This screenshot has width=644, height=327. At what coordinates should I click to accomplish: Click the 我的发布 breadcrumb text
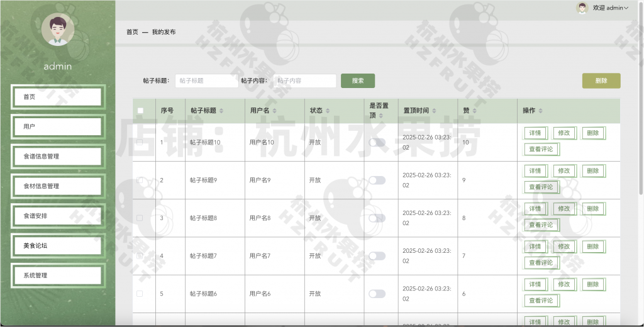click(x=164, y=32)
